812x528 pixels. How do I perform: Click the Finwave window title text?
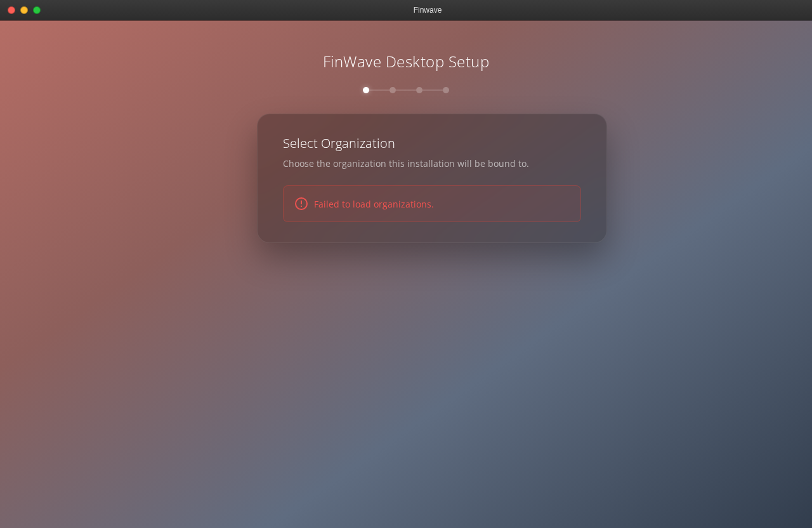coord(428,10)
